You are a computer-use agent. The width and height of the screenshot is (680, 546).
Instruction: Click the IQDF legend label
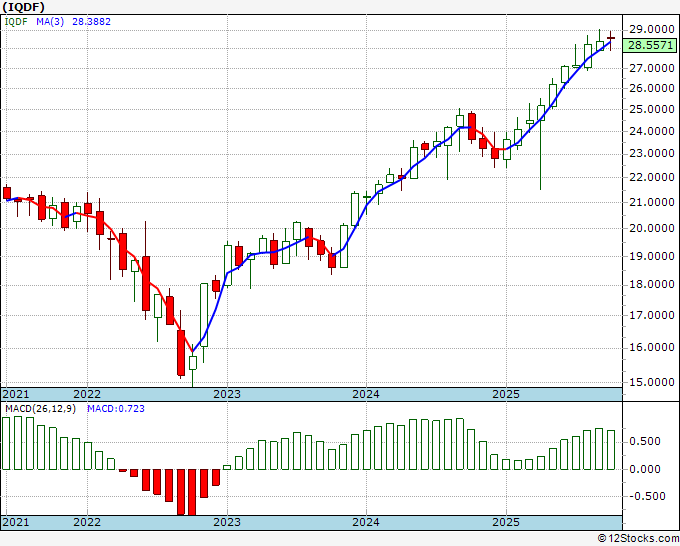click(16, 22)
